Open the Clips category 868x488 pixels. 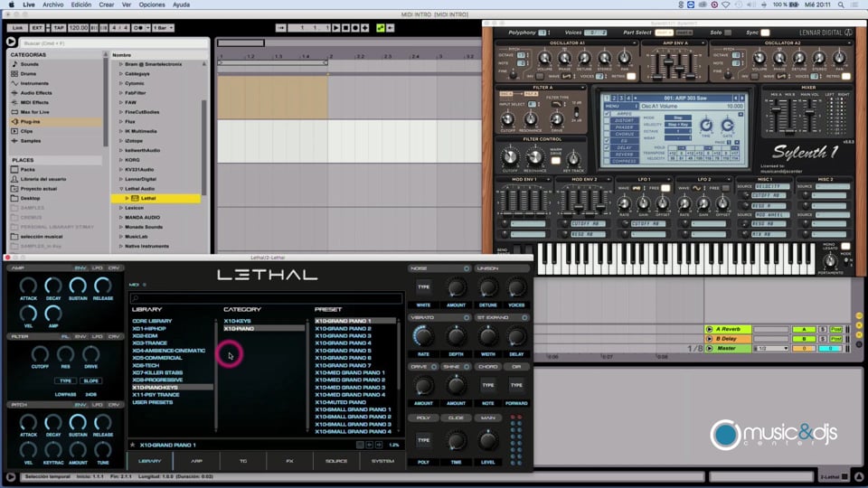pyautogui.click(x=26, y=131)
